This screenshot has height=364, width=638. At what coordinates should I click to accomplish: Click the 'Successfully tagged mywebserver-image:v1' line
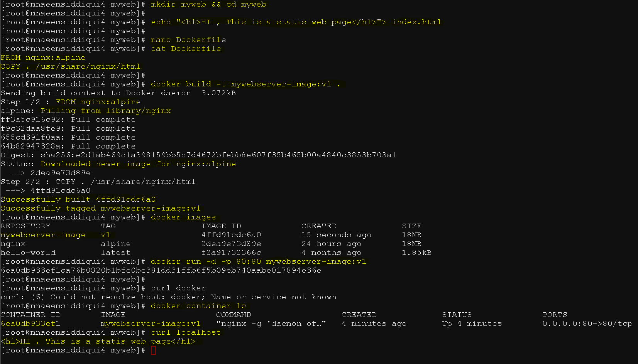pyautogui.click(x=100, y=208)
